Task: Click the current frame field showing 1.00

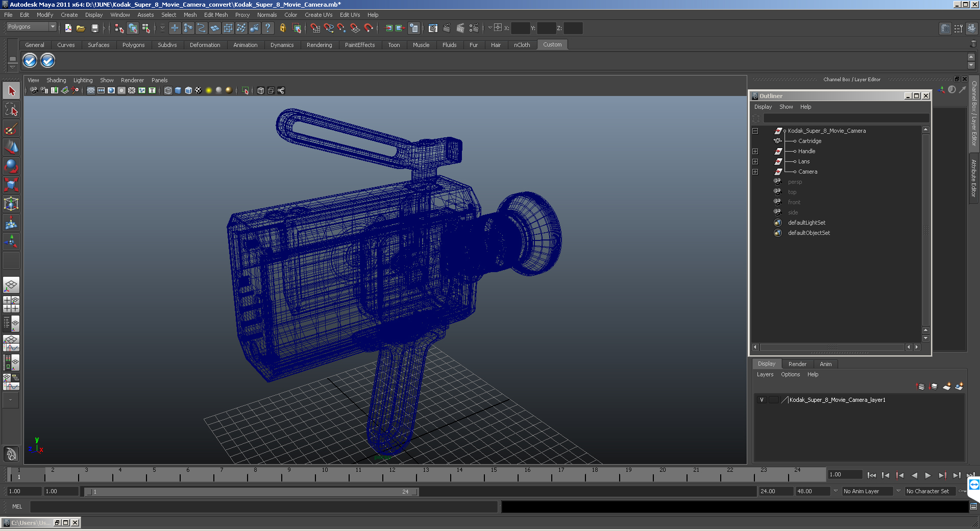Action: 845,474
